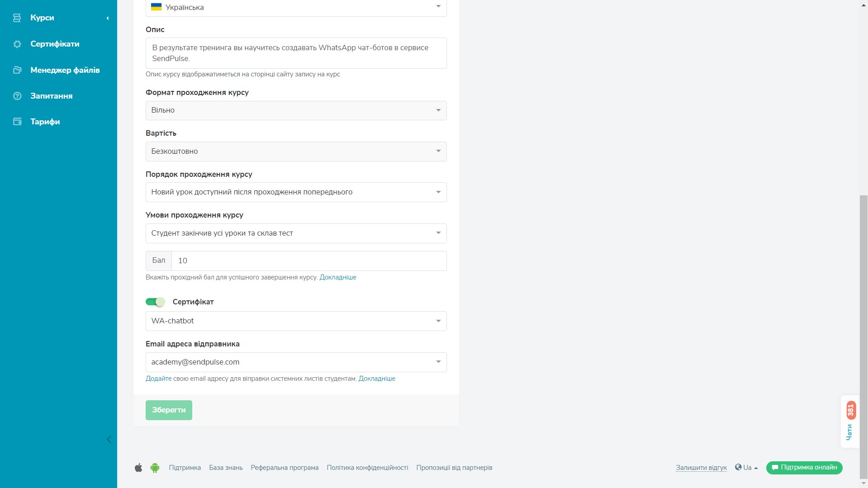868x488 pixels.
Task: Click the Менеджер файлів folder icon
Action: point(17,70)
